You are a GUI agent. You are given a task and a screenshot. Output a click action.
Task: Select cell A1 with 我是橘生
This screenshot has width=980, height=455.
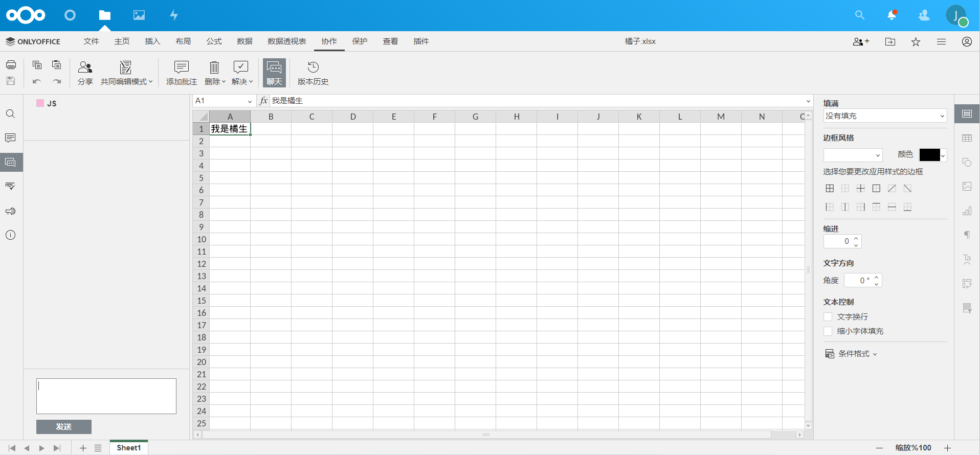230,129
